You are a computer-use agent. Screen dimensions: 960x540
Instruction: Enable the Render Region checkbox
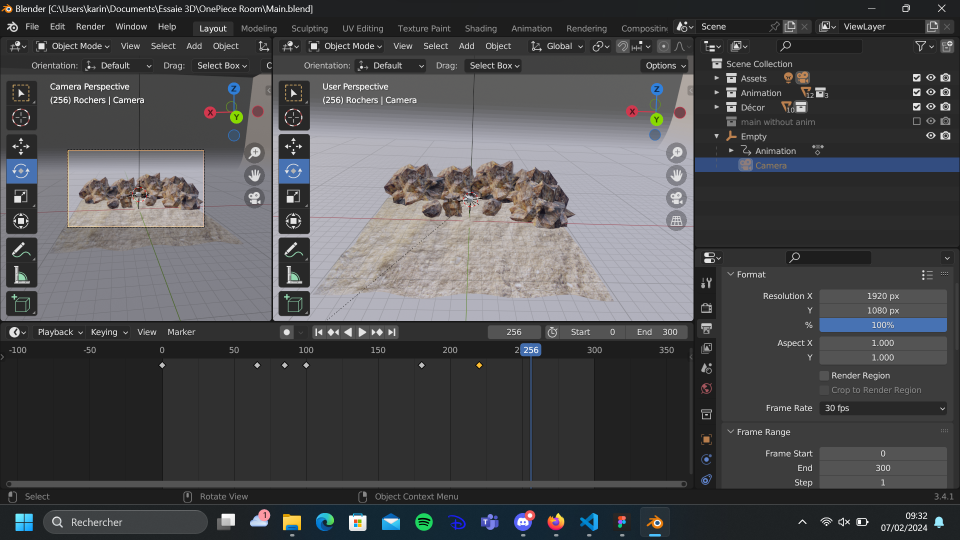point(824,376)
